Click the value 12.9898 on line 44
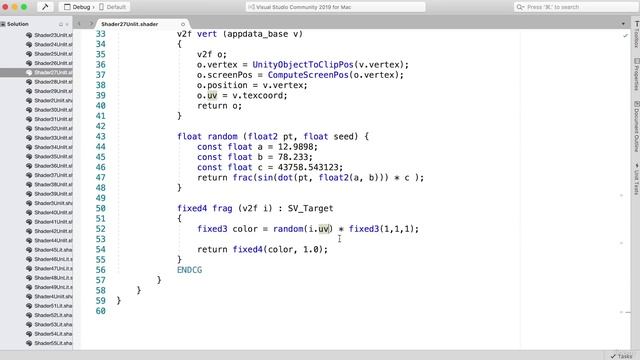 tap(296, 147)
